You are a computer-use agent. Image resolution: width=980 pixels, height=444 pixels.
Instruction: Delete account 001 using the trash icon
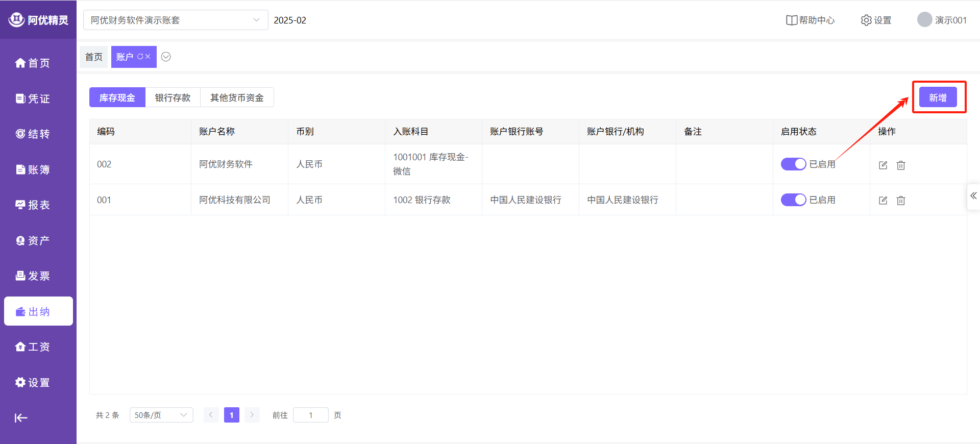tap(901, 201)
